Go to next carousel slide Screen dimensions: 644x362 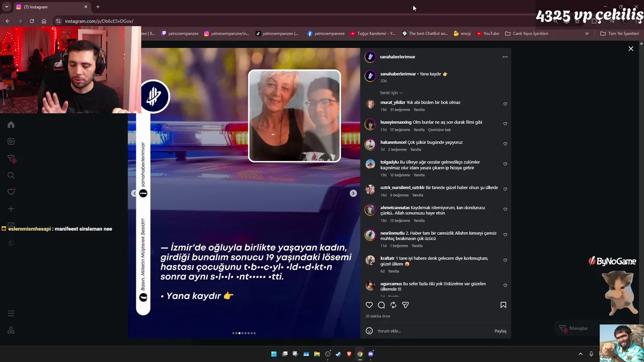click(353, 193)
